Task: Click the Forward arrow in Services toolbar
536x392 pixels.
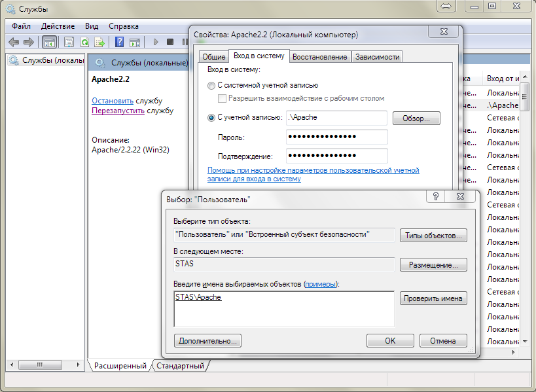Action: coord(29,43)
